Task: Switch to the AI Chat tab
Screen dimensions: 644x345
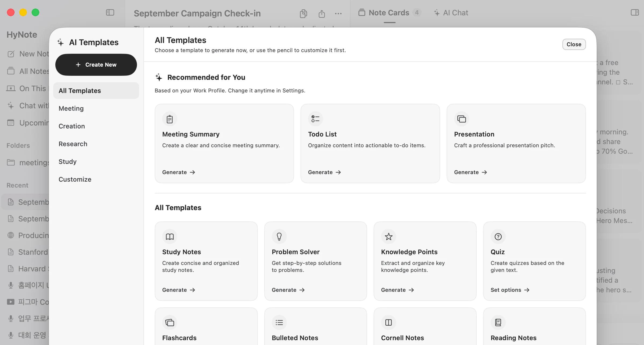Action: 451,13
